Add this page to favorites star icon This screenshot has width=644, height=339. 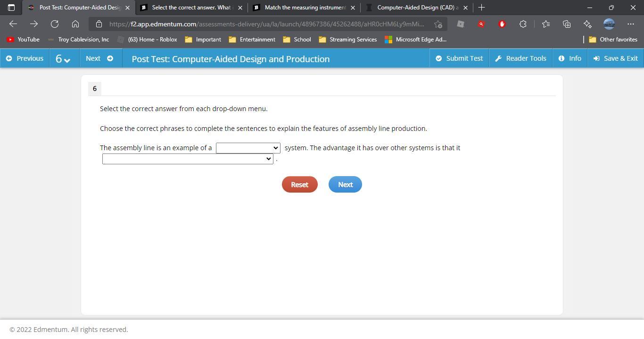438,24
